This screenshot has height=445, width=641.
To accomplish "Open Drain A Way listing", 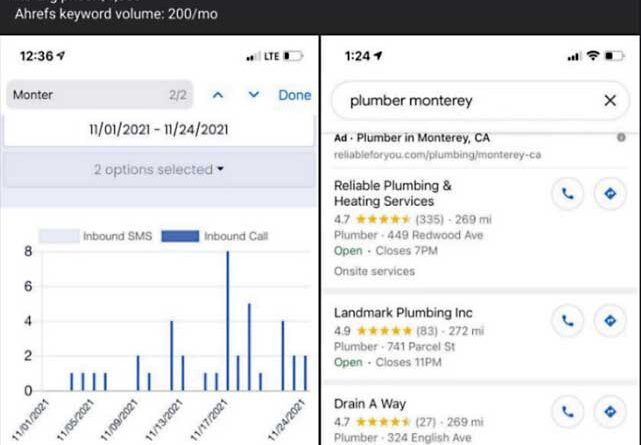I will 370,404.
